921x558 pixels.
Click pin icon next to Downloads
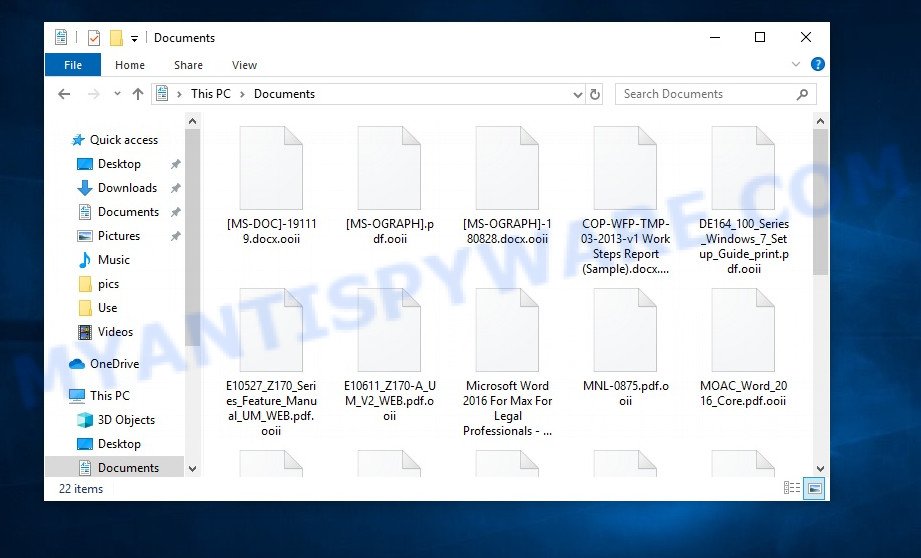tap(175, 189)
